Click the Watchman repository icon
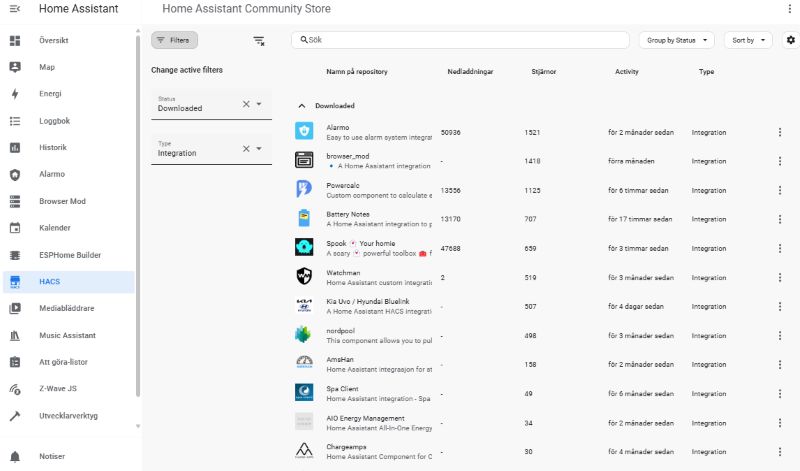800x471 pixels. click(x=304, y=277)
